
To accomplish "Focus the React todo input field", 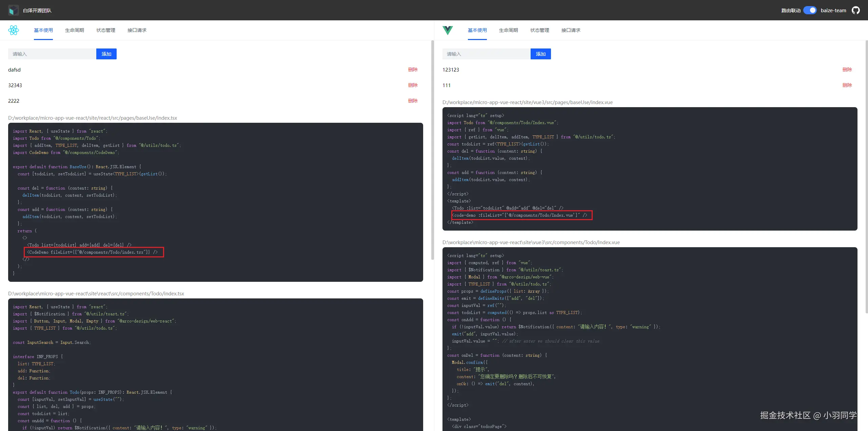I will coord(52,54).
